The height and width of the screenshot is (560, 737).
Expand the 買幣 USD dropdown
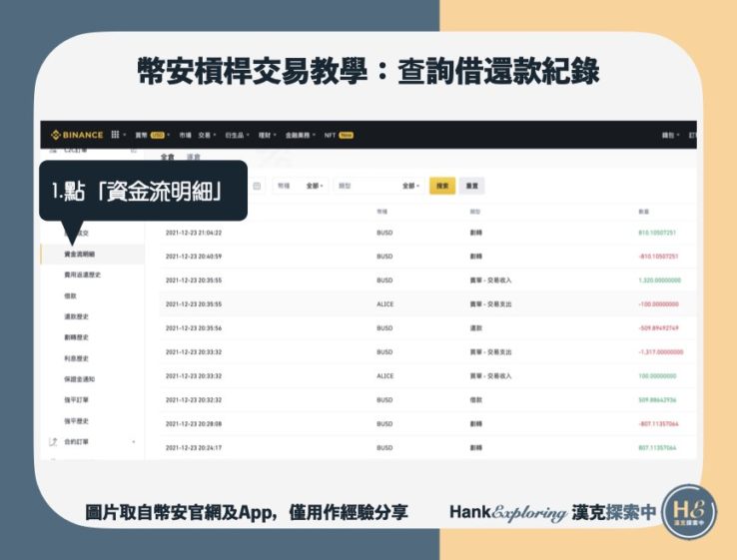(152, 136)
